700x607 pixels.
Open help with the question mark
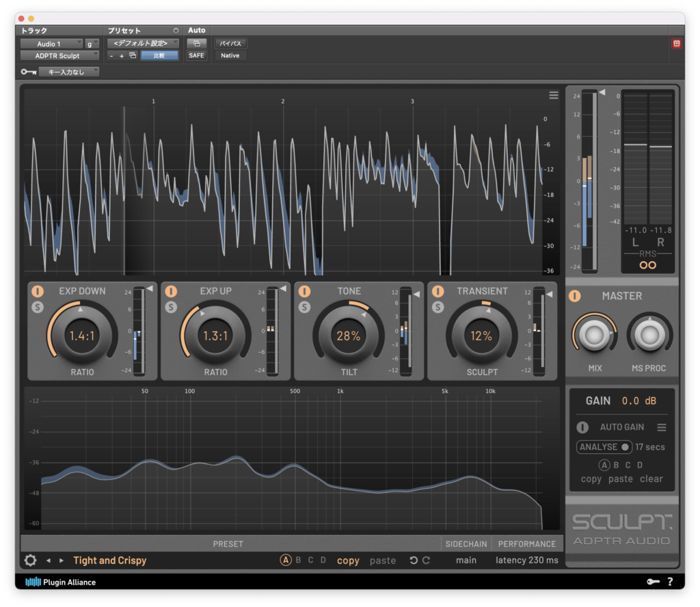(x=670, y=582)
